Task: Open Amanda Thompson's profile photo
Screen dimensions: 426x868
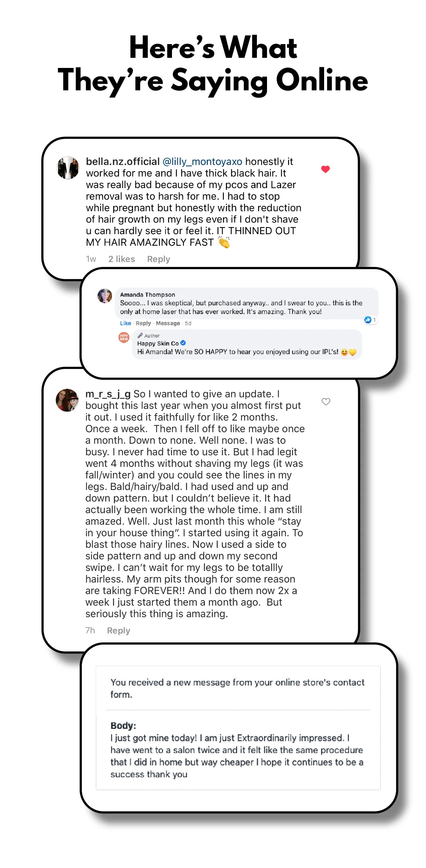Action: (105, 296)
